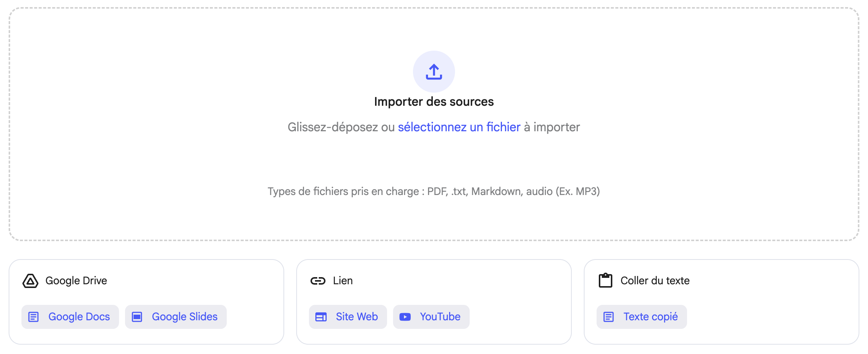Click the Coller du texte label
The width and height of the screenshot is (868, 354).
tap(655, 280)
